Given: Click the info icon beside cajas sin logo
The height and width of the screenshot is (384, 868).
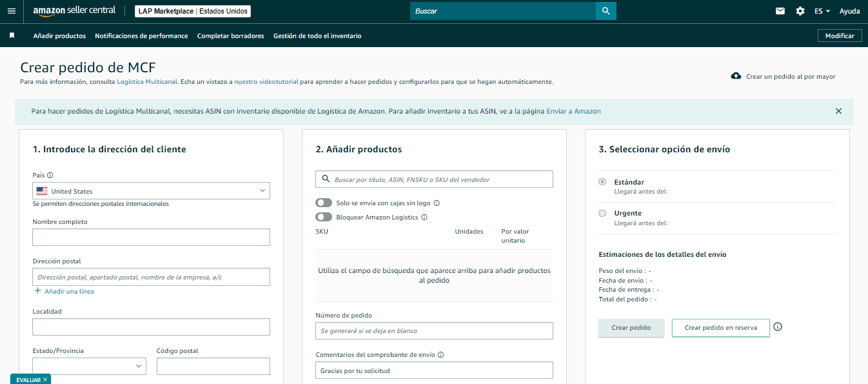Looking at the screenshot, I should tap(437, 203).
